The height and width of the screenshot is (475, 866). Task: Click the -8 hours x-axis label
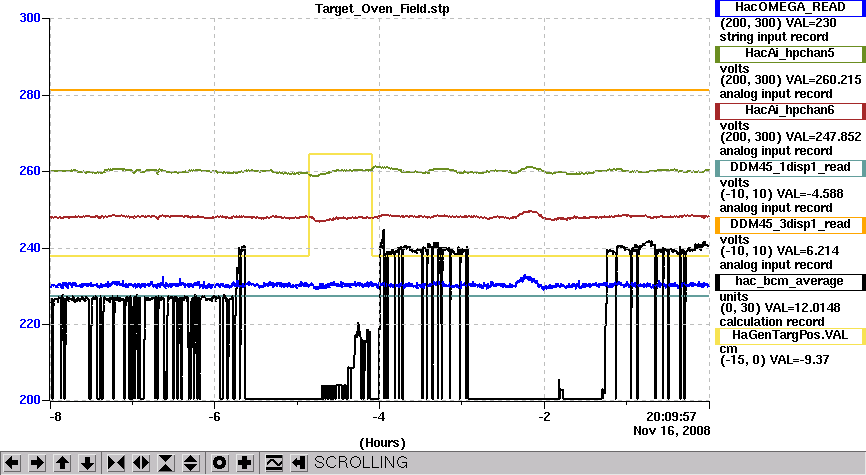coord(55,416)
